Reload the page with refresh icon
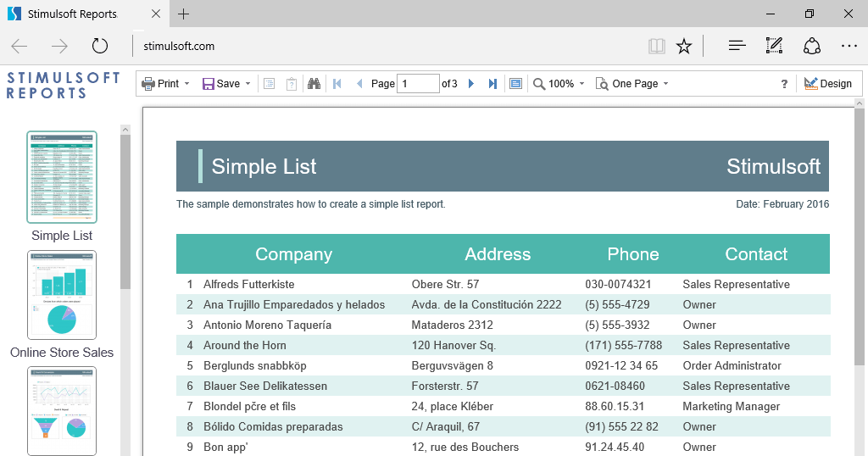Image resolution: width=868 pixels, height=456 pixels. tap(100, 46)
